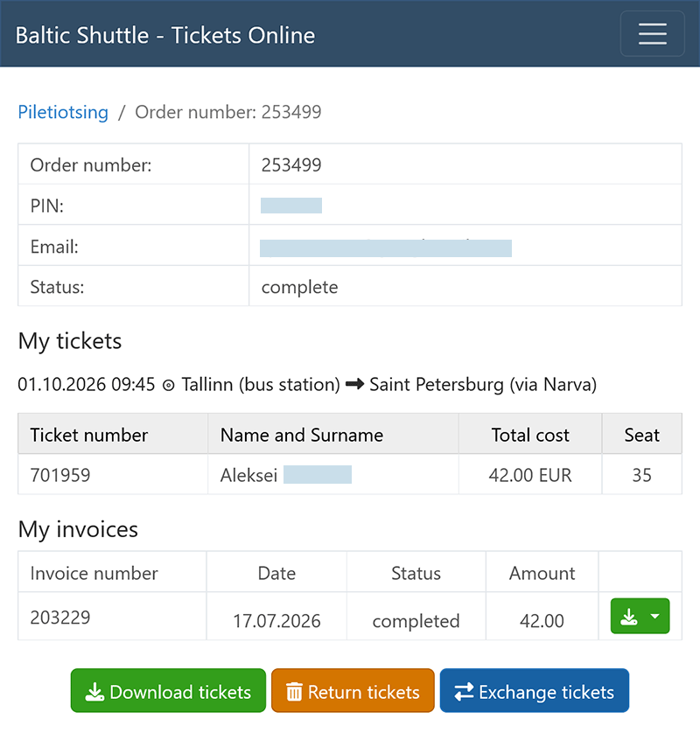Select invoice number 203229
Image resolution: width=700 pixels, height=740 pixels.
(x=60, y=618)
